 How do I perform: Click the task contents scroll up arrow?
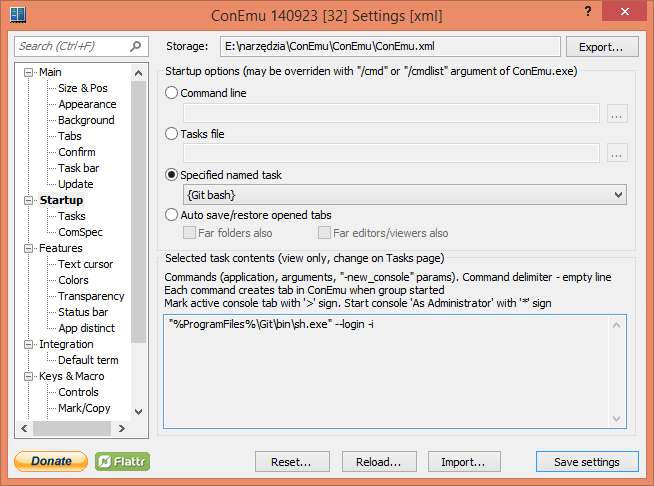pyautogui.click(x=616, y=325)
